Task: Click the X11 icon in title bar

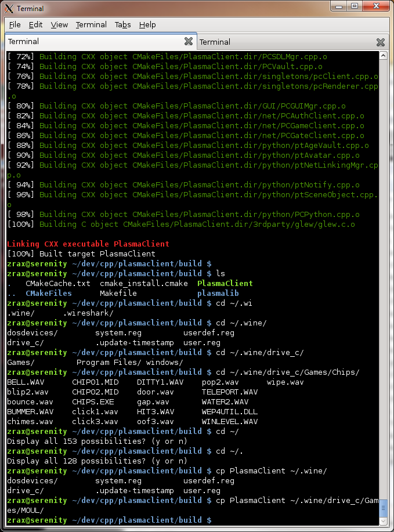Action: coord(9,9)
